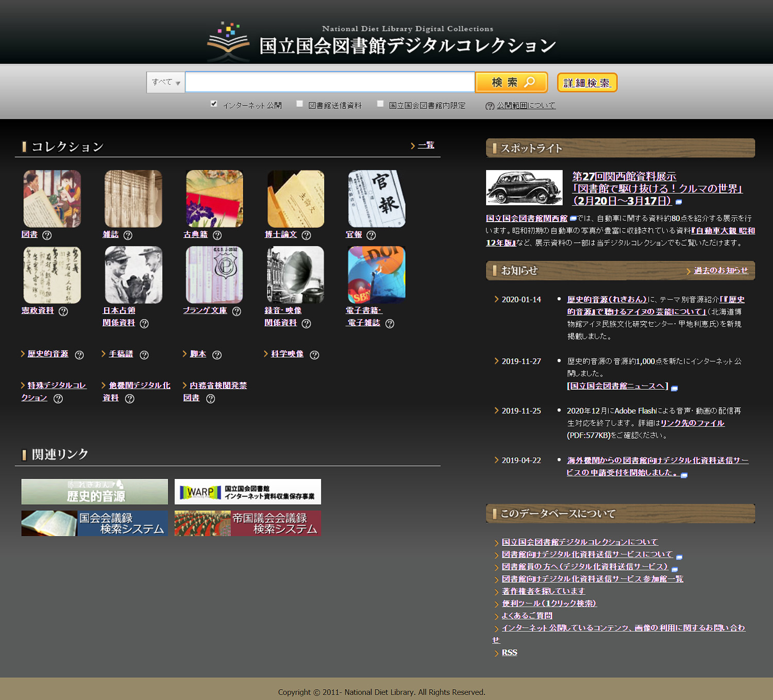Click the help icon next to 図書

[x=47, y=235]
